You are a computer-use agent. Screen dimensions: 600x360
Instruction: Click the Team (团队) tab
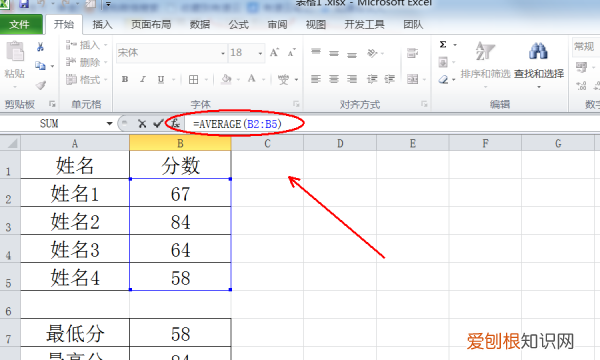413,24
